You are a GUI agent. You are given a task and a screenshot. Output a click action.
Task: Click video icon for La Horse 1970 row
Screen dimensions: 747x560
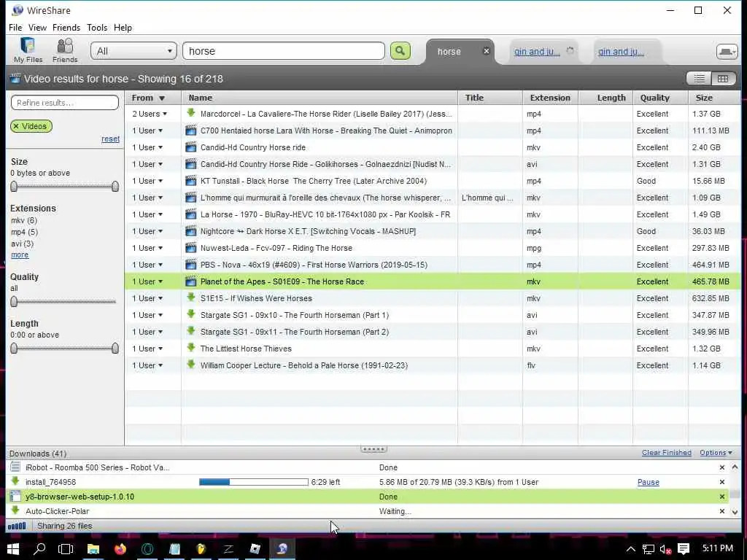point(191,214)
